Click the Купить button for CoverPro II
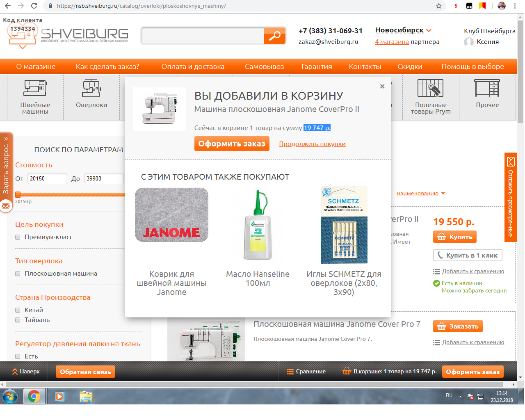The width and height of the screenshot is (525, 420). [x=455, y=237]
